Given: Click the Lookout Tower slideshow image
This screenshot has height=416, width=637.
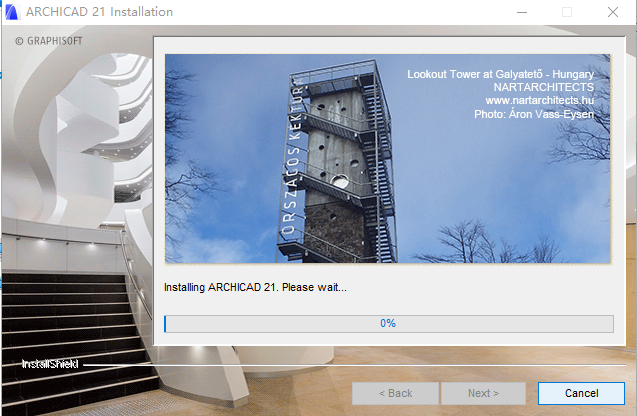Looking at the screenshot, I should 388,159.
